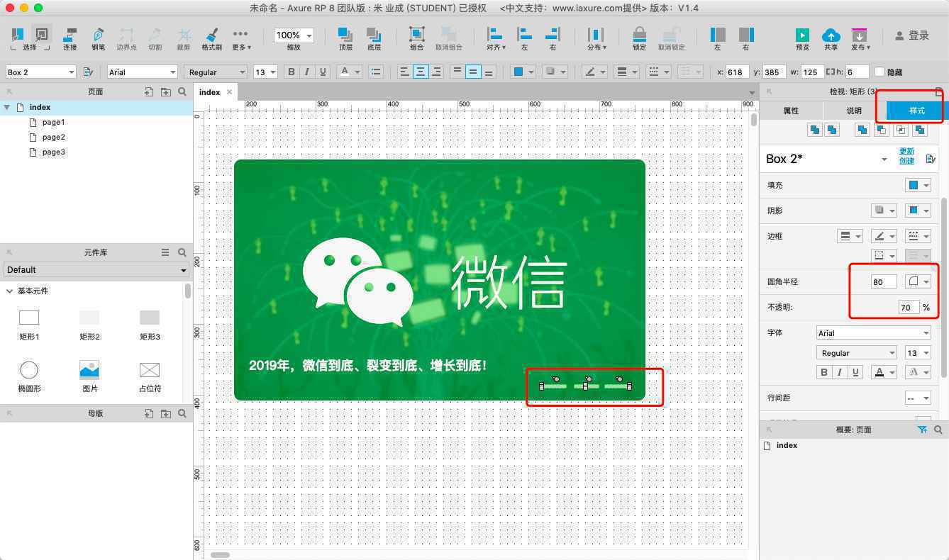Viewport: 949px width, 560px height.
Task: Close the index canvas tab
Action: coord(229,92)
